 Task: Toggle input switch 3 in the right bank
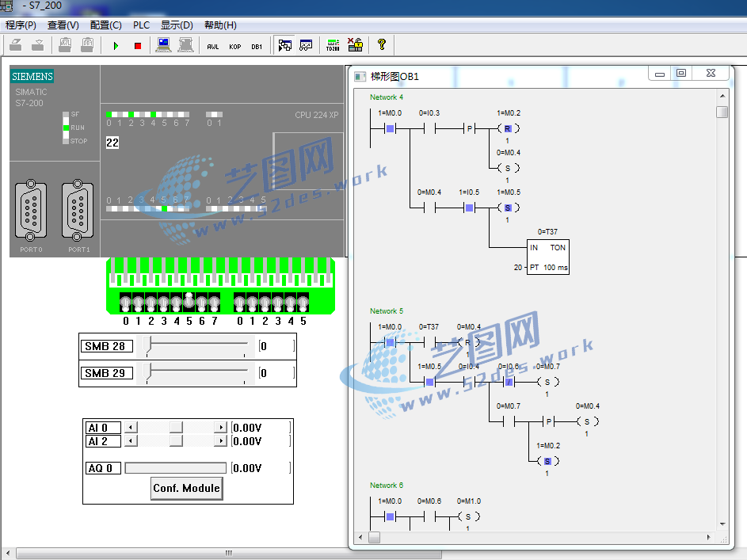tap(278, 303)
